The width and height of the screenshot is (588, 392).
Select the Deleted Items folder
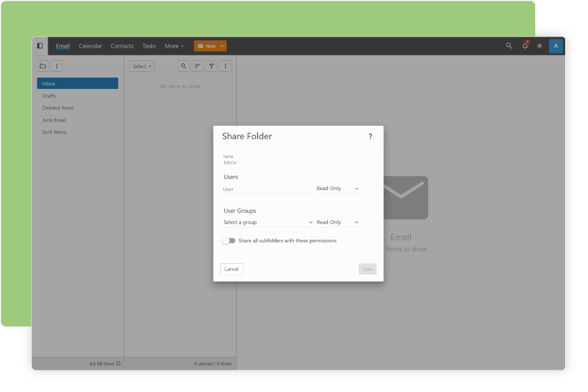tap(78, 108)
